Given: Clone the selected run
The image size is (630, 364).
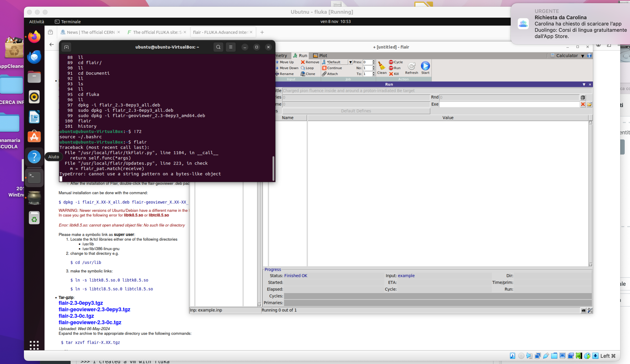Looking at the screenshot, I should pyautogui.click(x=308, y=74).
